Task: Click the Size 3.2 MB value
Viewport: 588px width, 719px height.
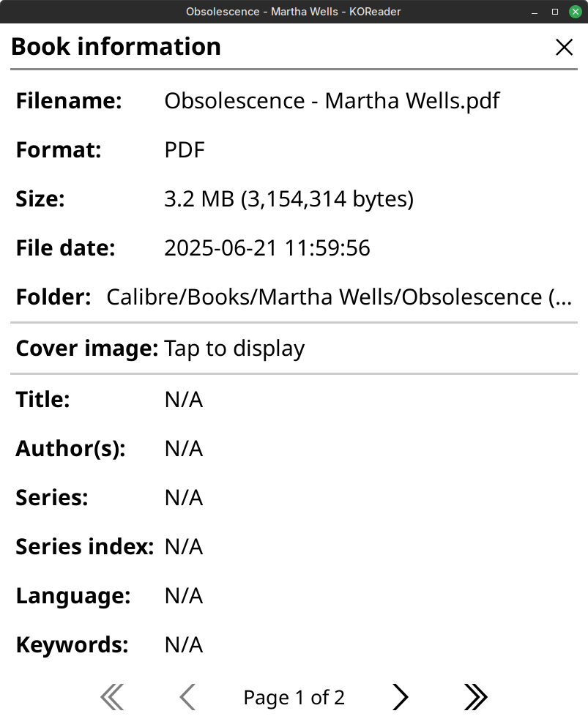Action: pos(289,199)
